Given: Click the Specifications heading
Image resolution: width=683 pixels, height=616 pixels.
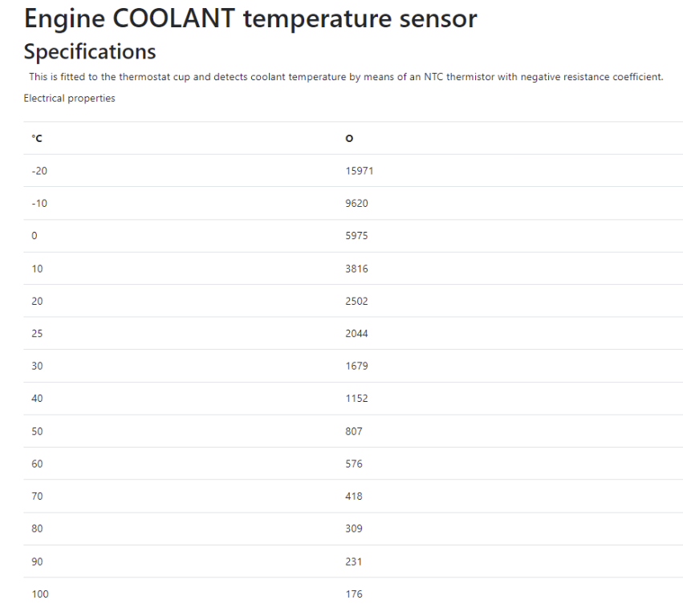Looking at the screenshot, I should [90, 52].
